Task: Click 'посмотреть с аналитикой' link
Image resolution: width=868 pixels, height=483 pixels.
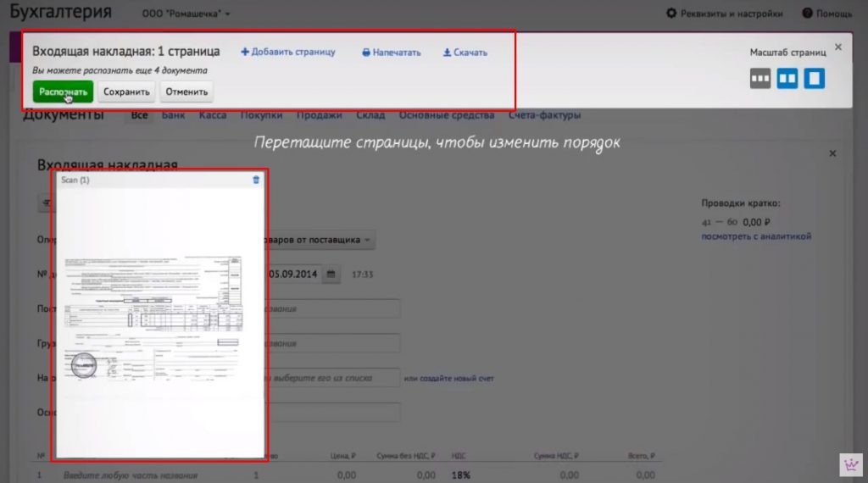Action: coord(756,236)
